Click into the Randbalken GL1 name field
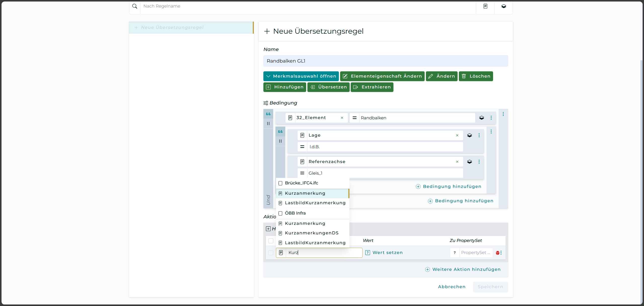The height and width of the screenshot is (306, 644). (385, 61)
